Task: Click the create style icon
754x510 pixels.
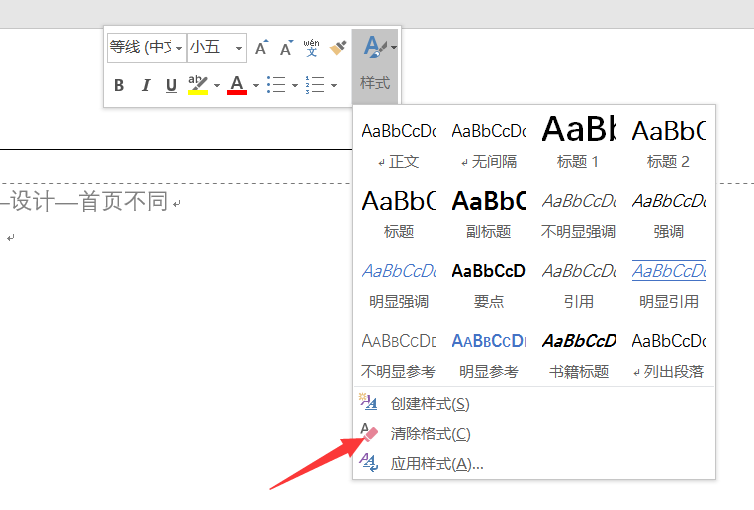Action: coord(368,402)
